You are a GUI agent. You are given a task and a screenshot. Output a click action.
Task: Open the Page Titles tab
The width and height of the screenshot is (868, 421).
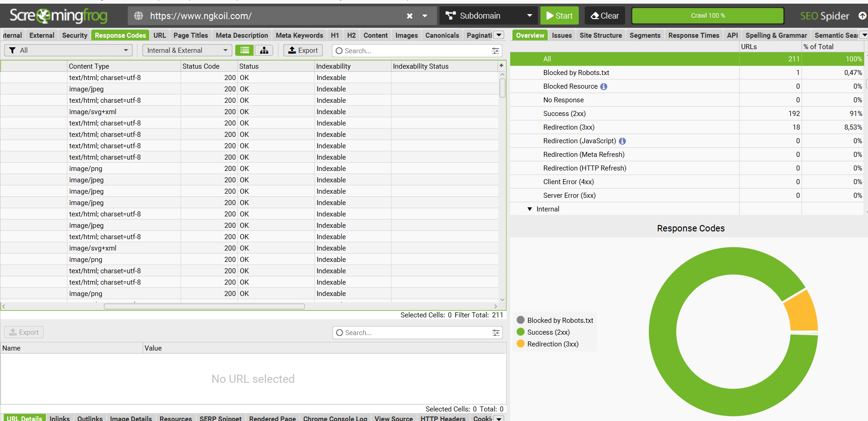click(x=191, y=35)
